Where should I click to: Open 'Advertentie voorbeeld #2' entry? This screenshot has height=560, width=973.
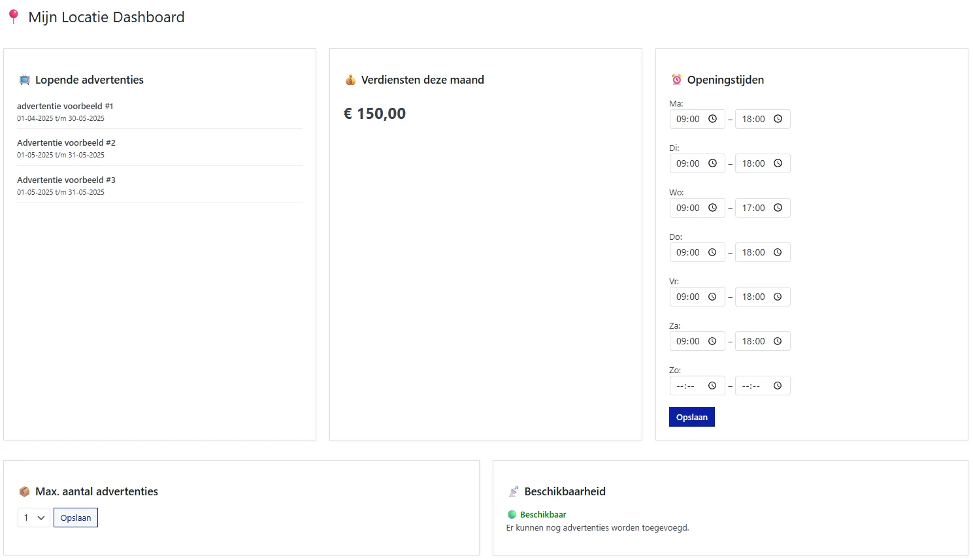pos(66,142)
